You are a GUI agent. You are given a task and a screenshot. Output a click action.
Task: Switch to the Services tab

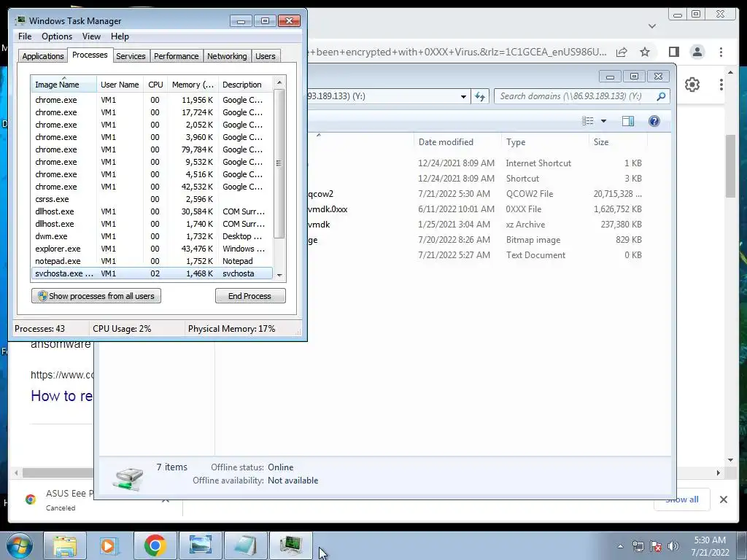(131, 56)
